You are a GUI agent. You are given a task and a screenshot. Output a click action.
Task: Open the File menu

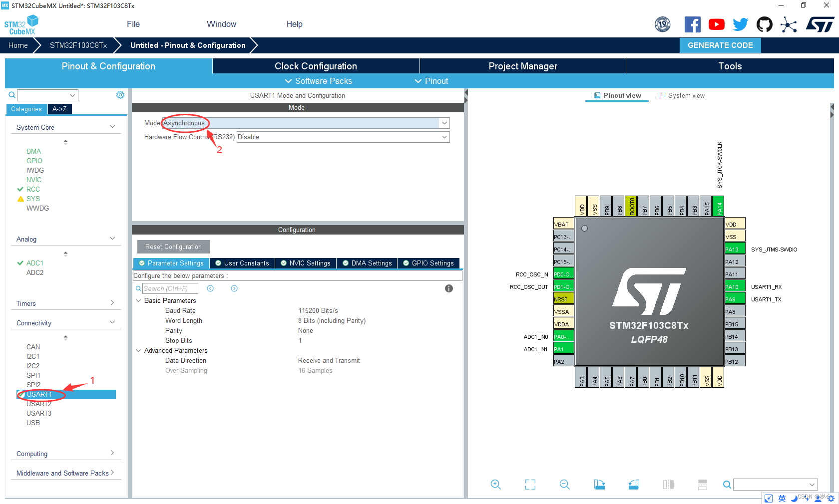[x=133, y=24]
